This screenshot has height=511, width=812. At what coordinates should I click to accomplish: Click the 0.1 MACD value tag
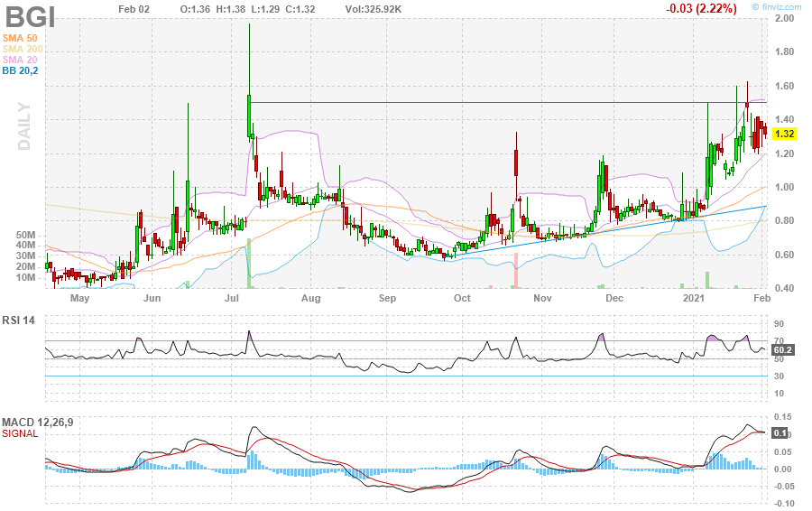[x=780, y=433]
